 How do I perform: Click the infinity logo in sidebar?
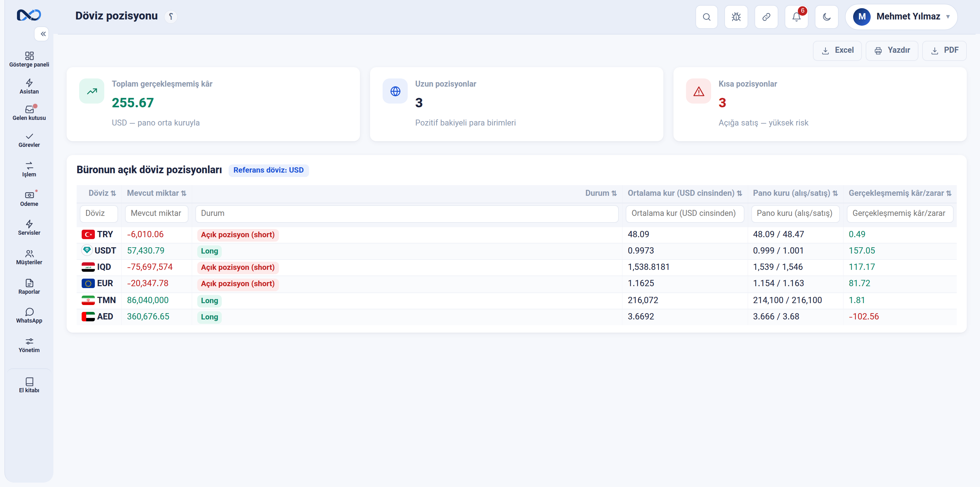[x=29, y=15]
